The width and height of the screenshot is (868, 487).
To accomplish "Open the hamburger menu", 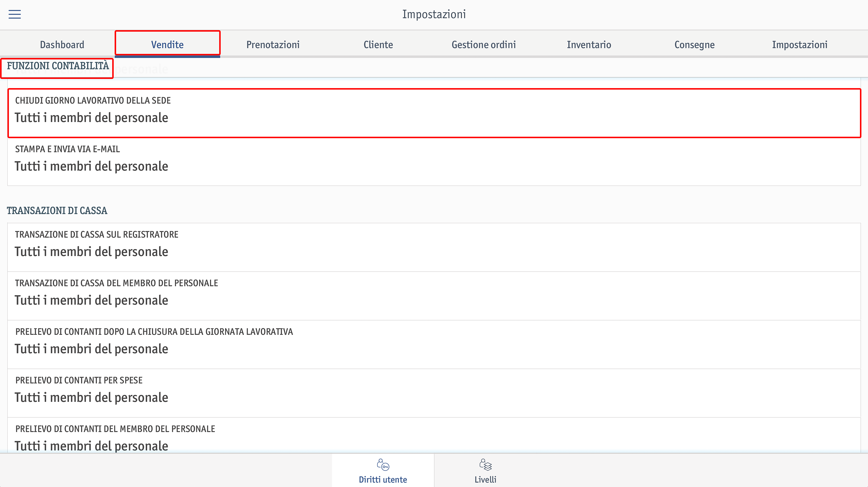I will pyautogui.click(x=14, y=14).
